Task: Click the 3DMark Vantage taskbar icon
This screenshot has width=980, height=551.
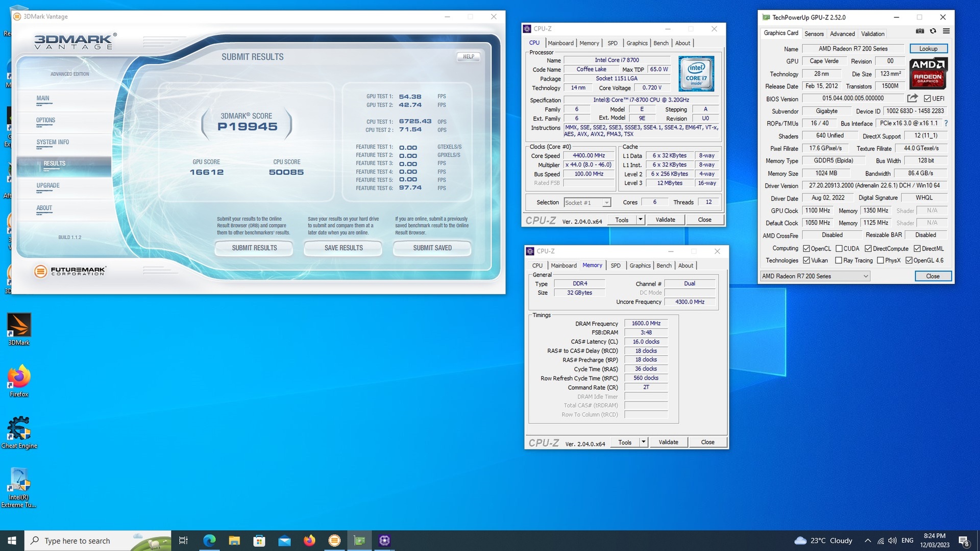Action: [334, 541]
